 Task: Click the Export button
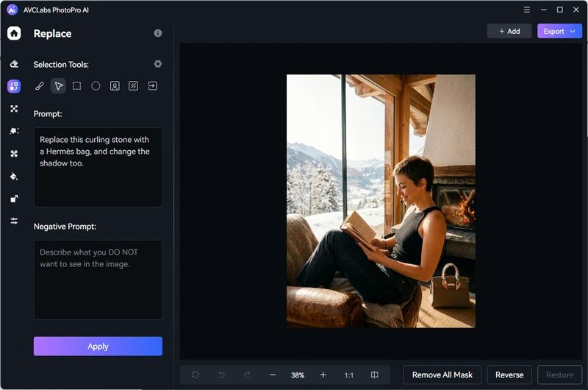[559, 31]
